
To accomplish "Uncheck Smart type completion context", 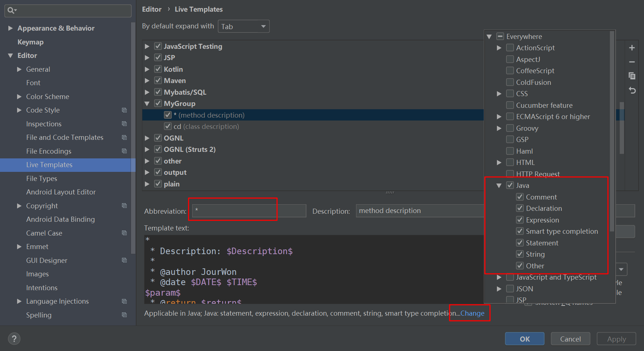I will tap(520, 231).
